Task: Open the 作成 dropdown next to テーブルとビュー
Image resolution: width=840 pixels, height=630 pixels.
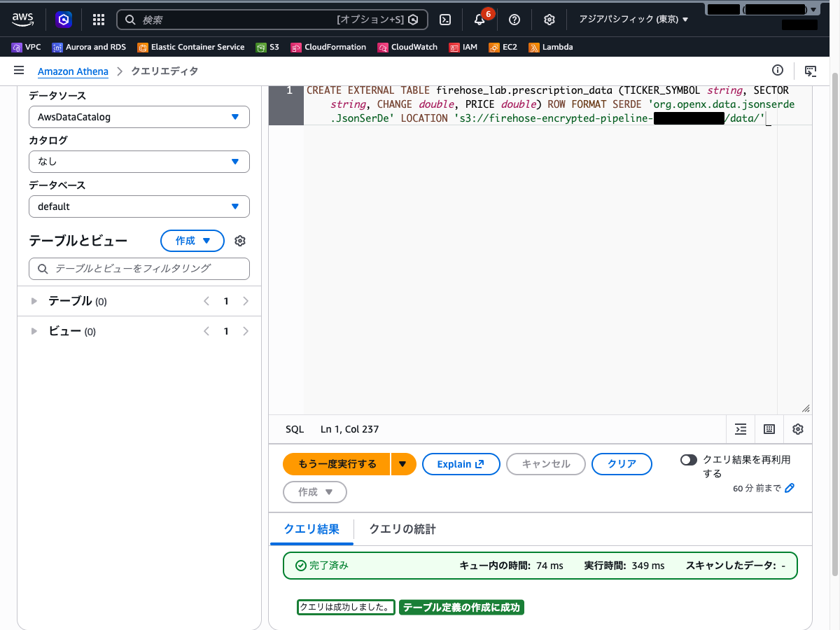Action: (x=192, y=241)
